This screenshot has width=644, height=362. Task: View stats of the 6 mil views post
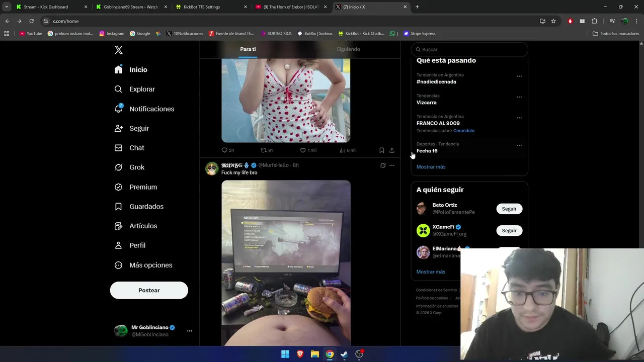[348, 150]
